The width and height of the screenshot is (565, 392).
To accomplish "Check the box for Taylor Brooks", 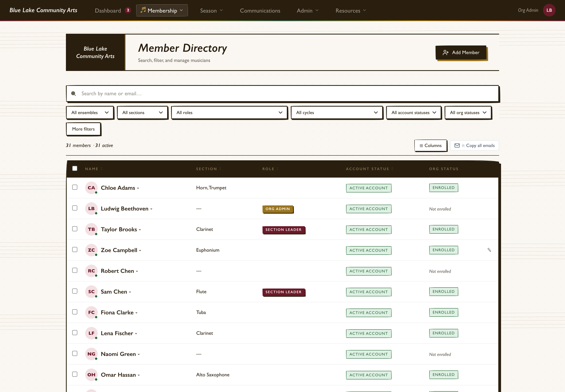I will tap(75, 229).
